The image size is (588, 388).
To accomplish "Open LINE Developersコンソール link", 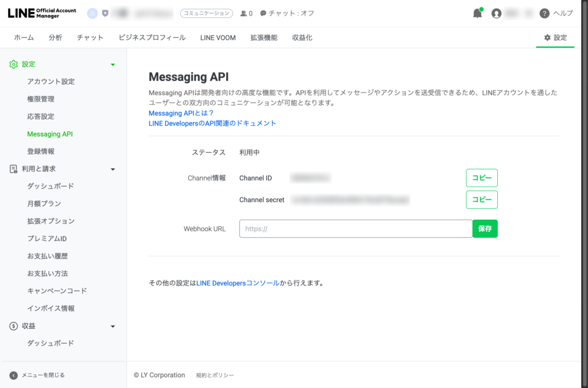I will click(x=238, y=283).
